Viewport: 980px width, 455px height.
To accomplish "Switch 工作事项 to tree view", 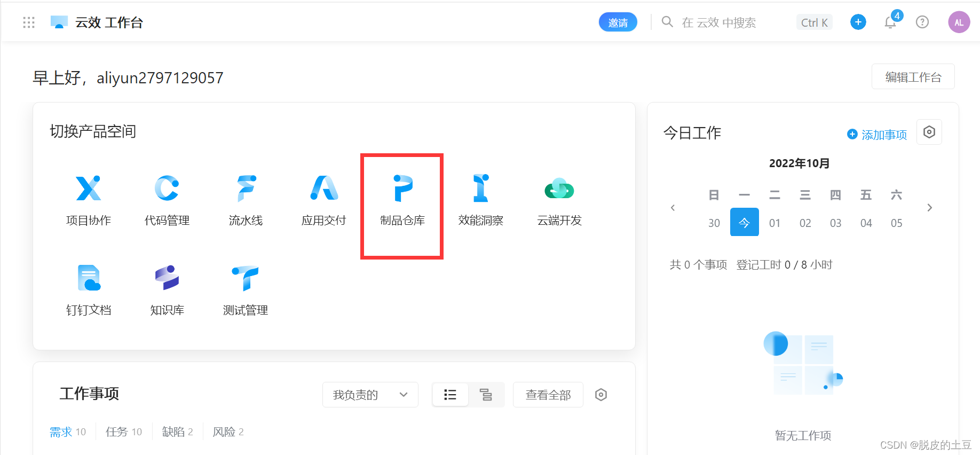I will 486,395.
